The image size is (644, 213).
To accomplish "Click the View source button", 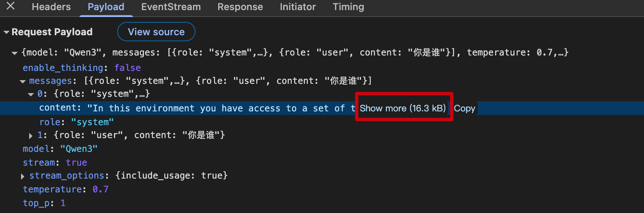I will coord(156,32).
